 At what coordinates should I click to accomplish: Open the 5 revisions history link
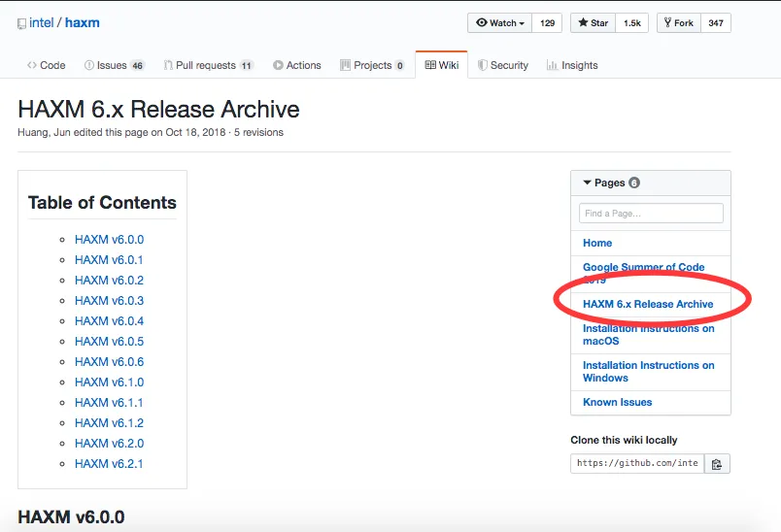[258, 132]
